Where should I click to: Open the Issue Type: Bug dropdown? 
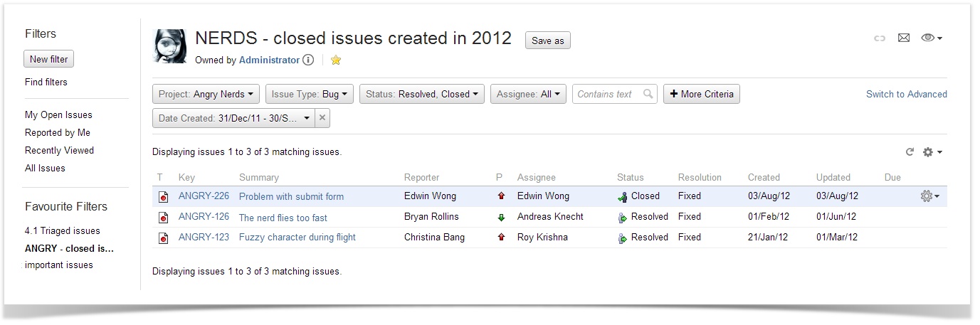click(310, 94)
